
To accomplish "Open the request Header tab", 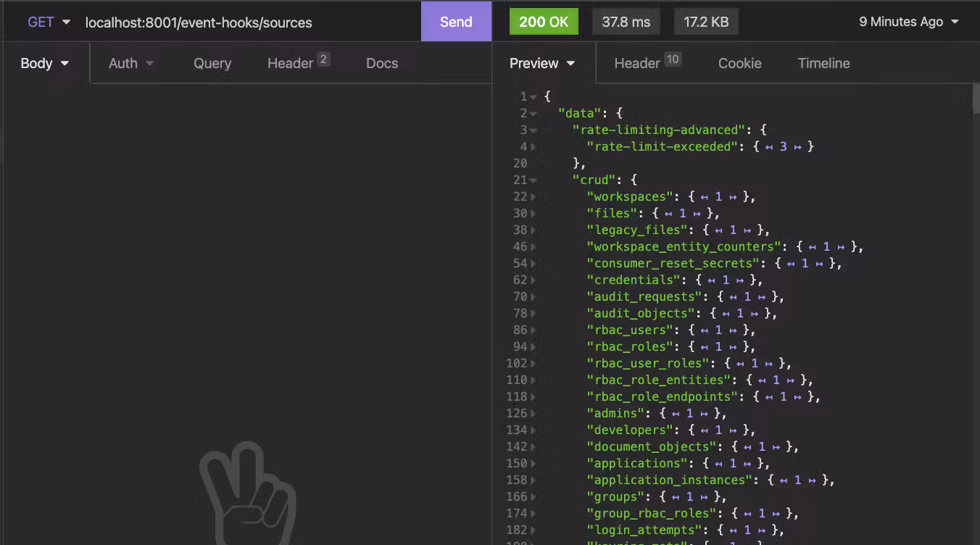I will 297,63.
